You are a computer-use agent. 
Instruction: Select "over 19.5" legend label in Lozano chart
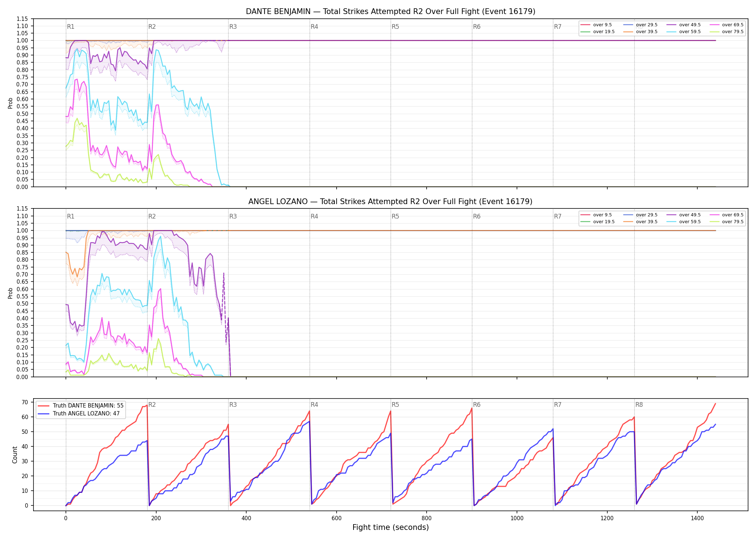(604, 222)
